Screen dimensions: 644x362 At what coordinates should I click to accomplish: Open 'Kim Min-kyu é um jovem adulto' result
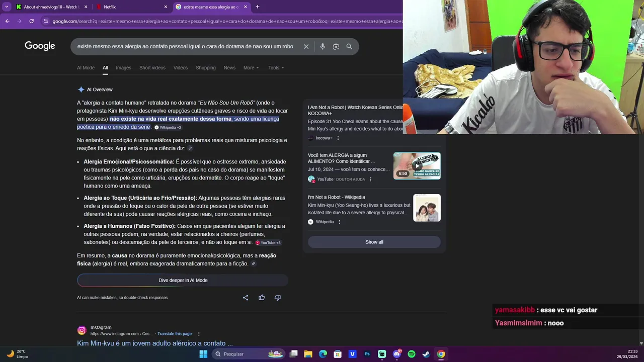[155, 343]
